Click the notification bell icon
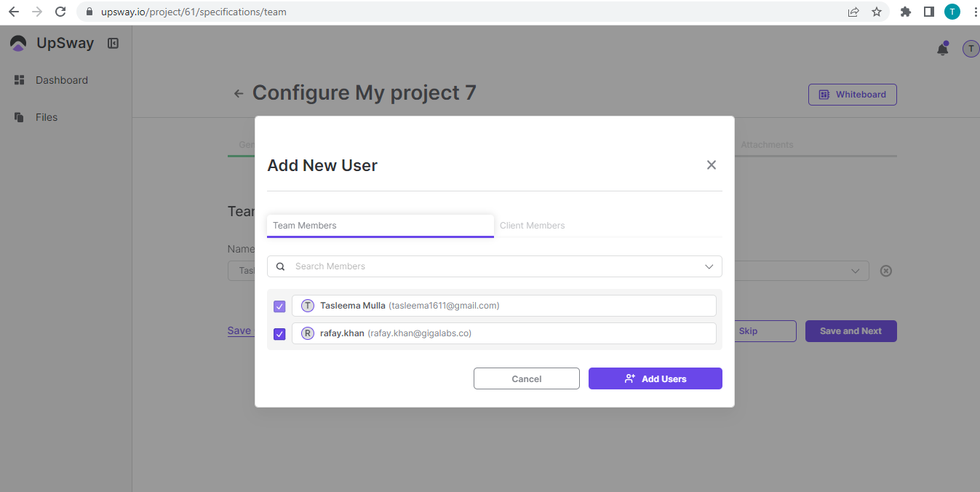 tap(942, 49)
